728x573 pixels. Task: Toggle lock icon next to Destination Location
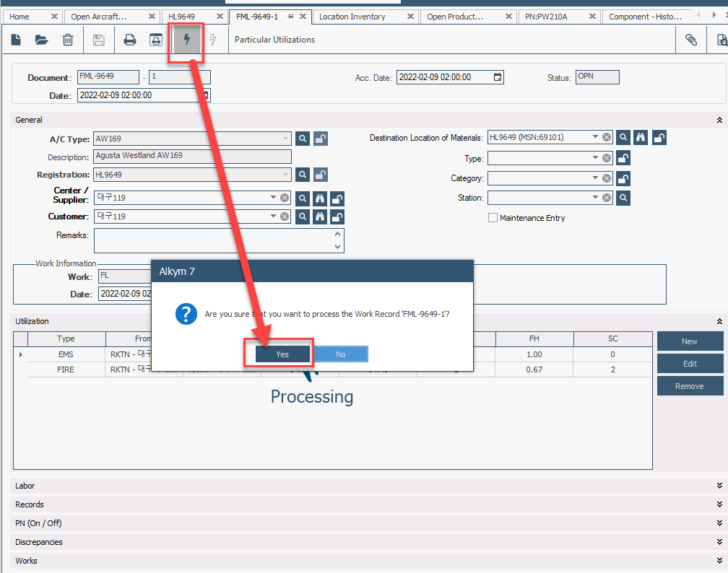[659, 138]
